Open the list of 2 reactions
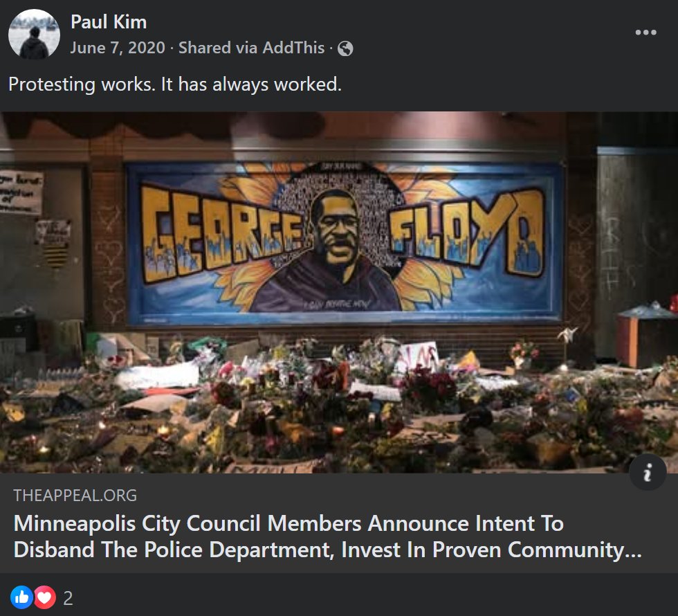The width and height of the screenshot is (678, 616). pos(68,598)
